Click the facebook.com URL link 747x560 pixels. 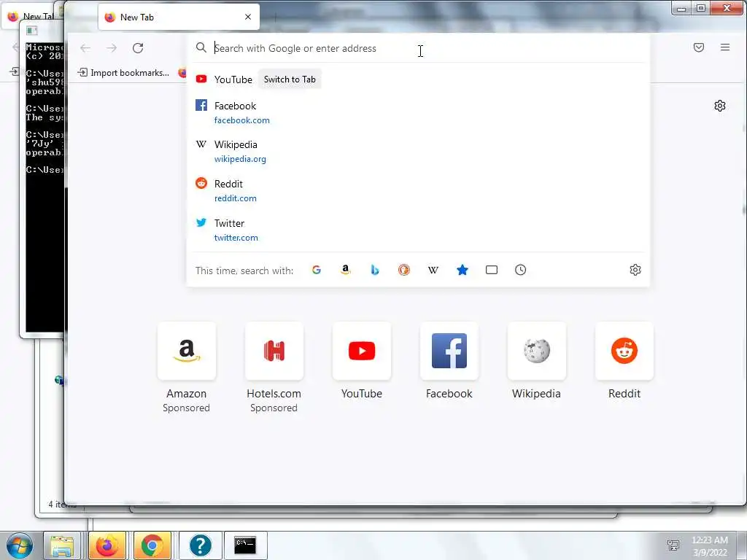[x=242, y=120]
